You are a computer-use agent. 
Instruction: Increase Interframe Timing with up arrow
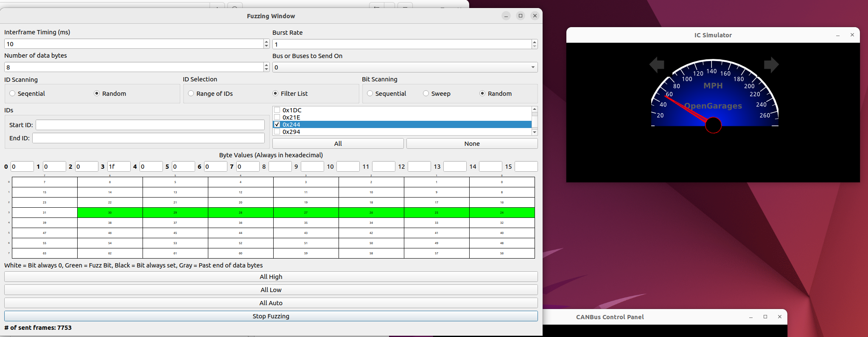coord(266,42)
